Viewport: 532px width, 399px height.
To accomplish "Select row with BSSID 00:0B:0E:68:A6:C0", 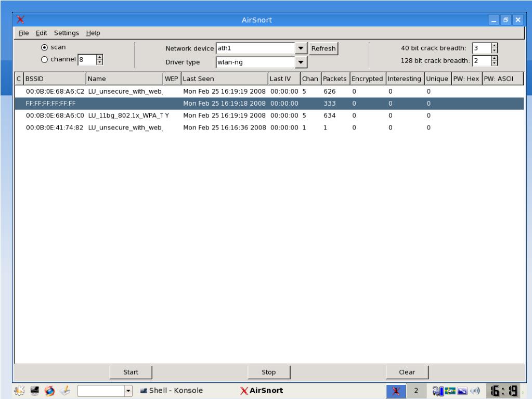I will (269, 115).
